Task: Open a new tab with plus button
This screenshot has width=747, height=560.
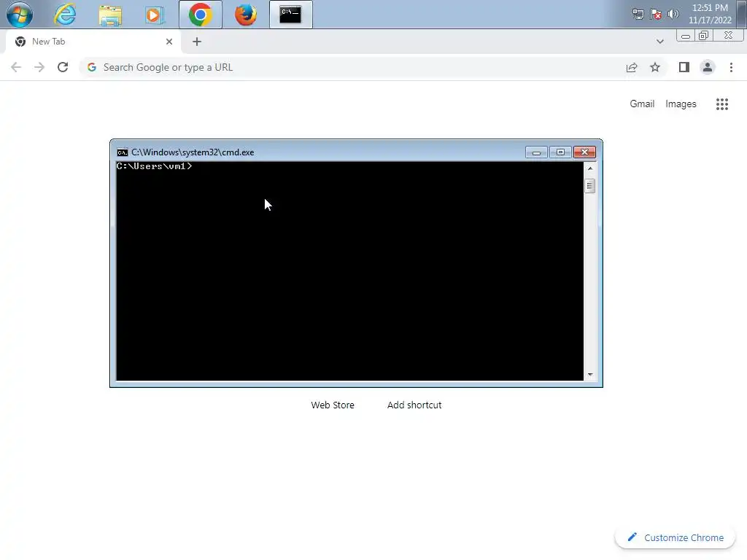Action: (197, 42)
